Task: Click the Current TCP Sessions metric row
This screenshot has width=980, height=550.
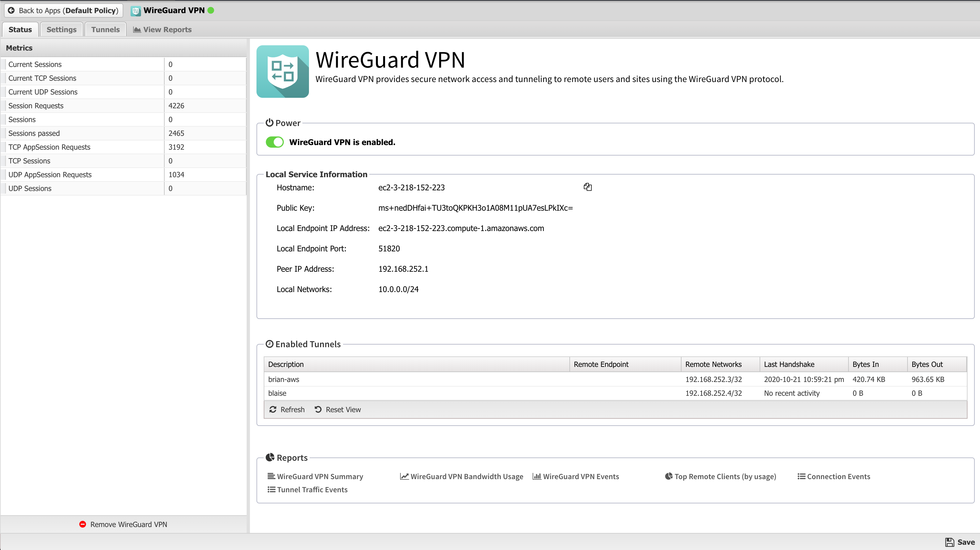Action: (x=124, y=78)
